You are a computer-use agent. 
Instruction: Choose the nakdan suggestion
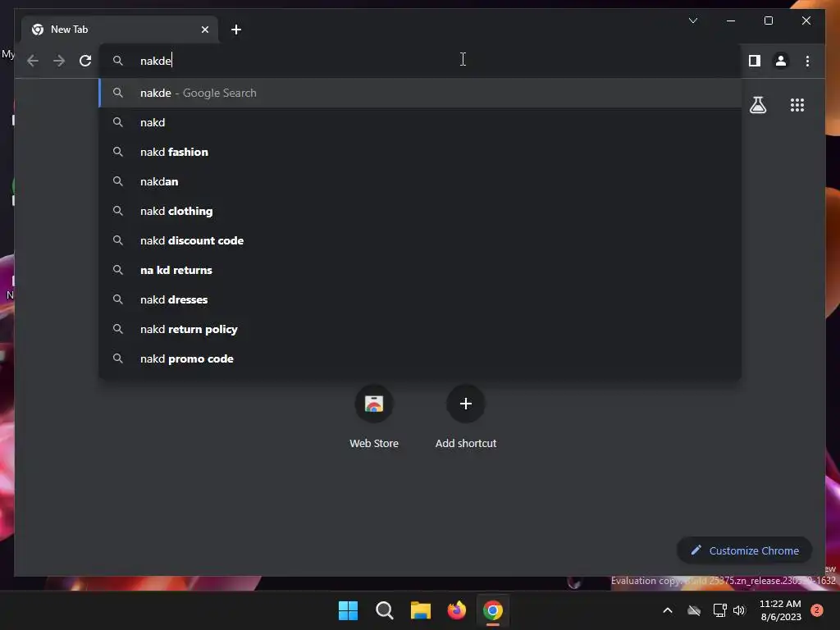(x=420, y=181)
